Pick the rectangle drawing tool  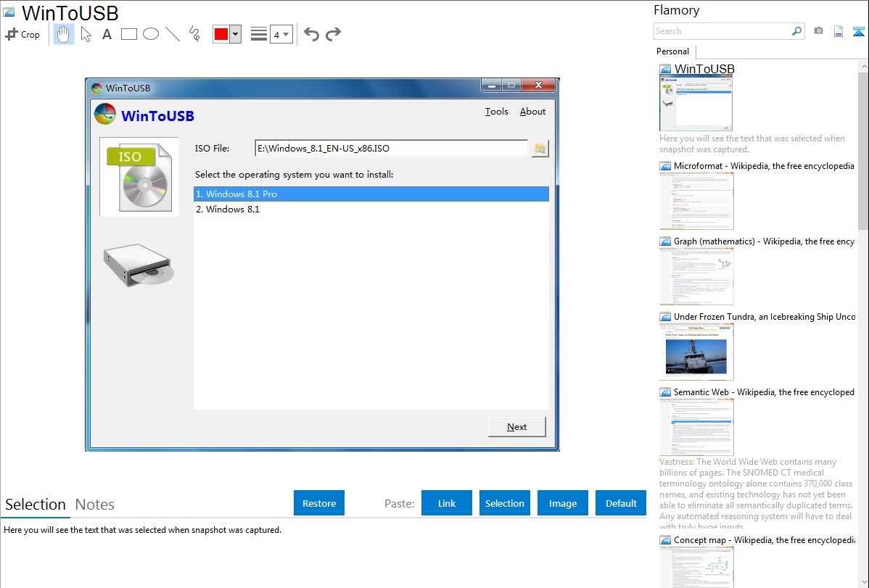[128, 34]
